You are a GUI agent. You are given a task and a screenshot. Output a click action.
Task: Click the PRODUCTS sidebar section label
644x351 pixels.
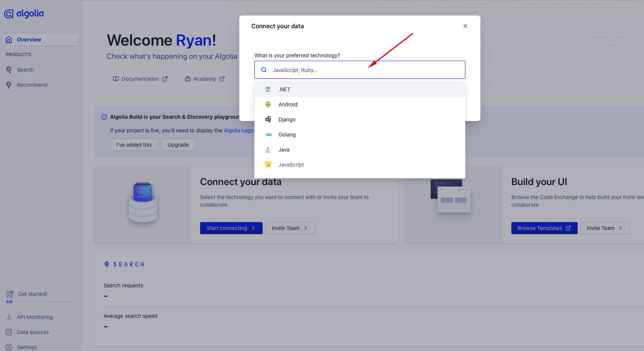[18, 55]
